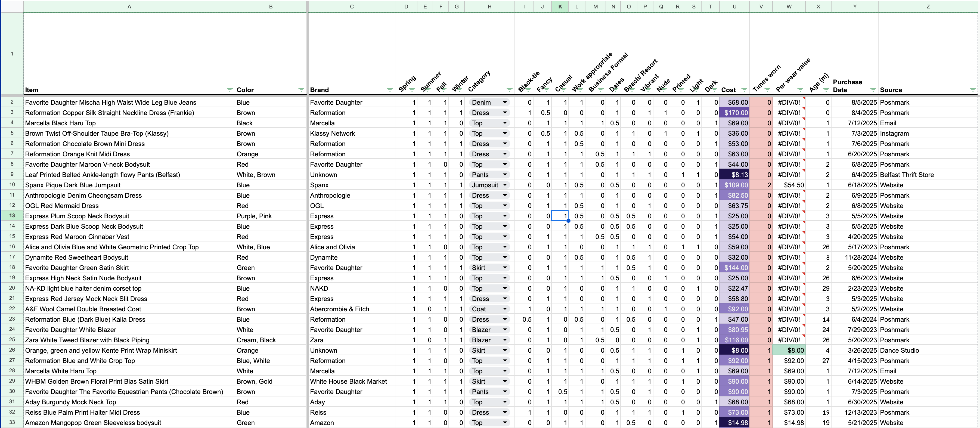Click the #DIV/0! error cell in row 2

pyautogui.click(x=789, y=102)
